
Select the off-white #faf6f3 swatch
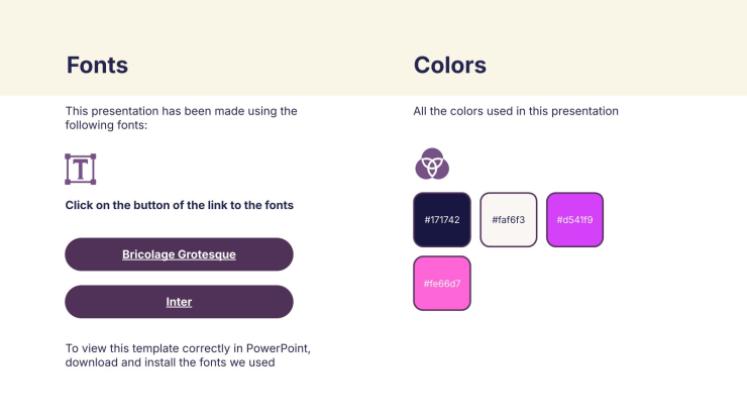pyautogui.click(x=508, y=220)
